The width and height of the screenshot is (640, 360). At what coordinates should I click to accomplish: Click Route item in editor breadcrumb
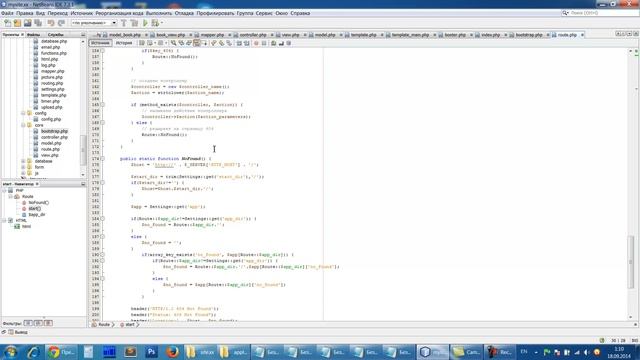[x=104, y=324]
